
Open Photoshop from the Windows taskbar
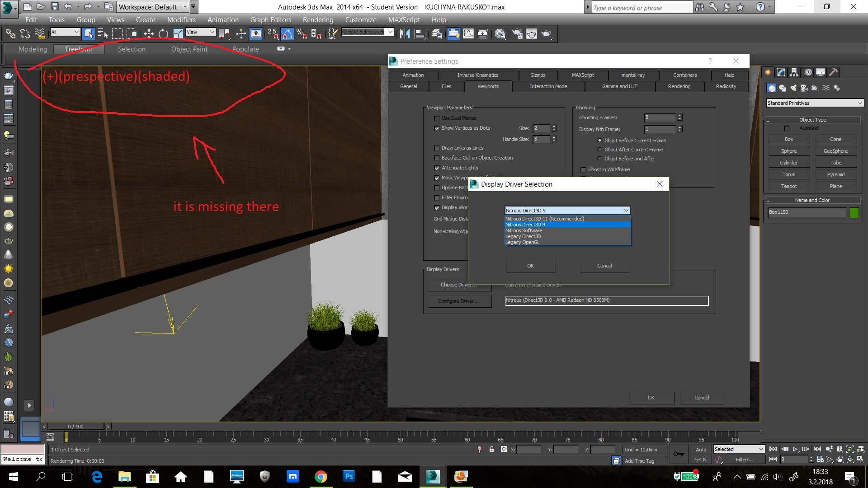point(349,476)
